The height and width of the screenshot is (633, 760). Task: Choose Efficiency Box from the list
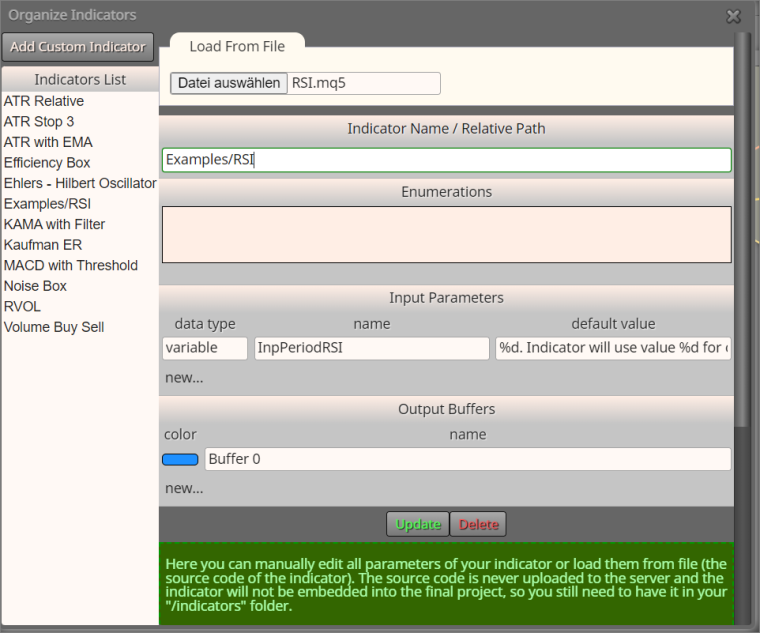point(47,162)
